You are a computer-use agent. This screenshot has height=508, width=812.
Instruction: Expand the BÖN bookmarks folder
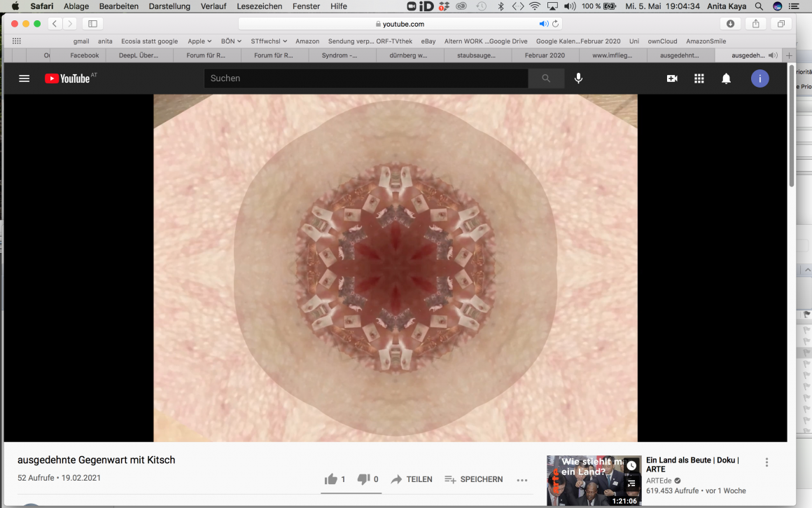[x=230, y=41]
